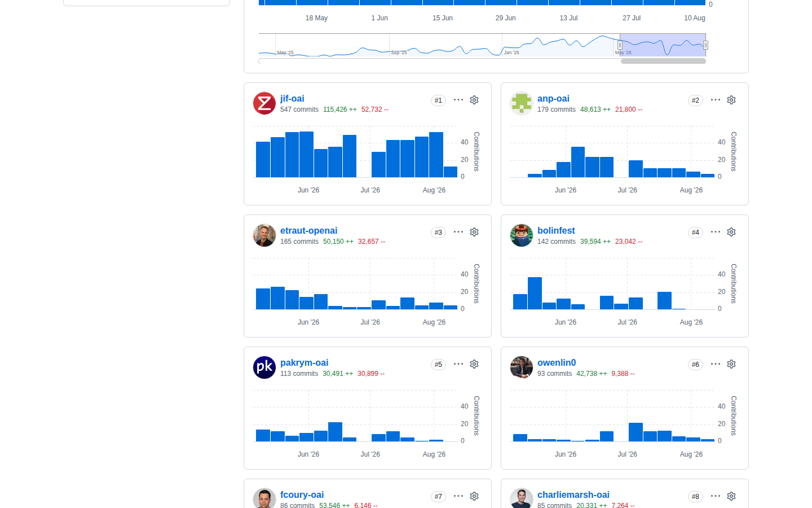Open anp-oai profile link

click(x=553, y=98)
